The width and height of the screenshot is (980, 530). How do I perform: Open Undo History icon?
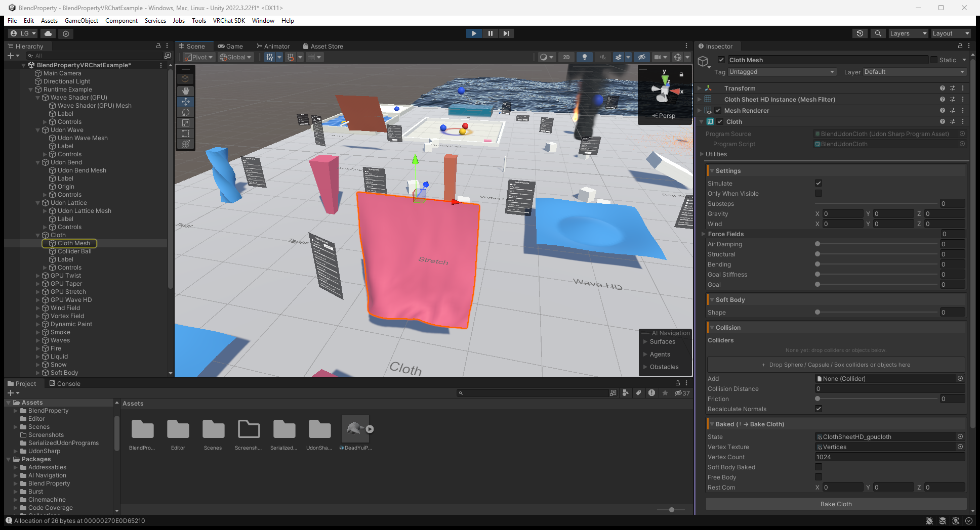point(860,33)
